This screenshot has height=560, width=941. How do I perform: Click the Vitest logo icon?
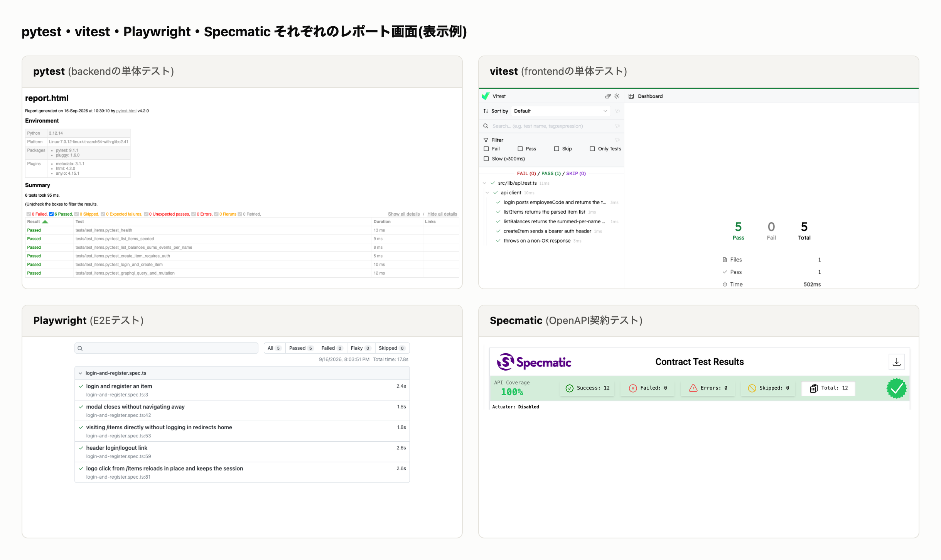pos(486,96)
